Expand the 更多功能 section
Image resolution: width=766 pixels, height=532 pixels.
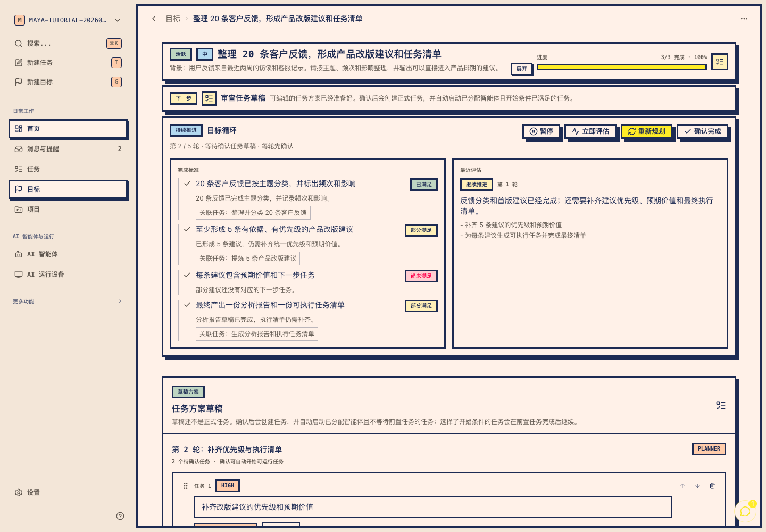(x=68, y=301)
